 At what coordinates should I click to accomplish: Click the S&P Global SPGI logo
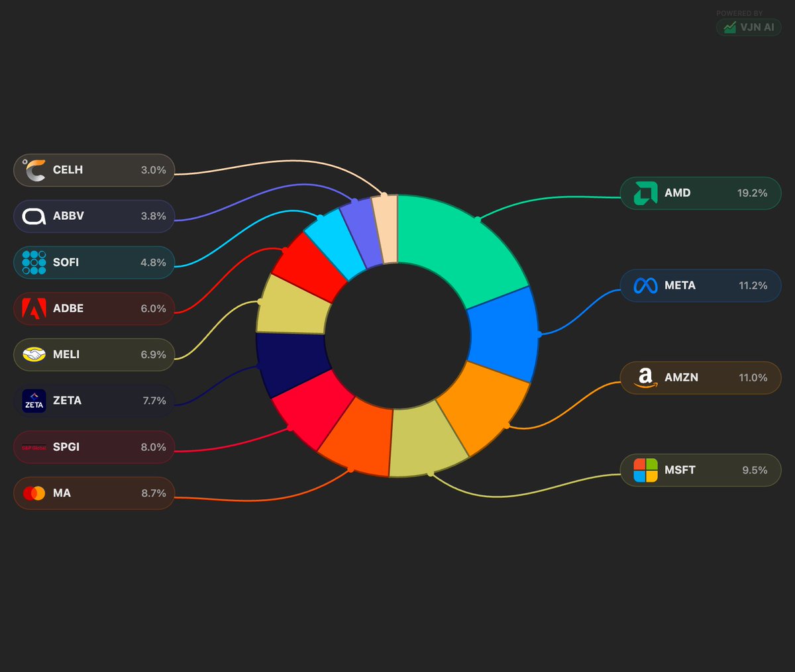[34, 447]
